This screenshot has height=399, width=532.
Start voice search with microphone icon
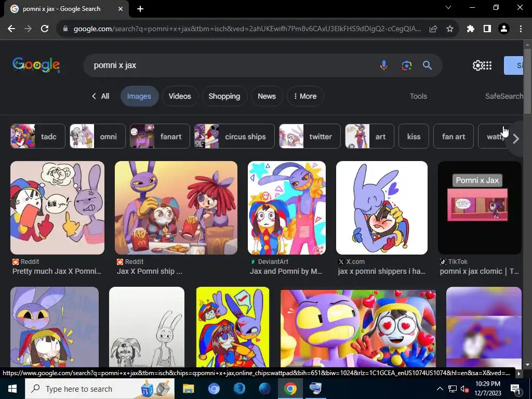(384, 65)
